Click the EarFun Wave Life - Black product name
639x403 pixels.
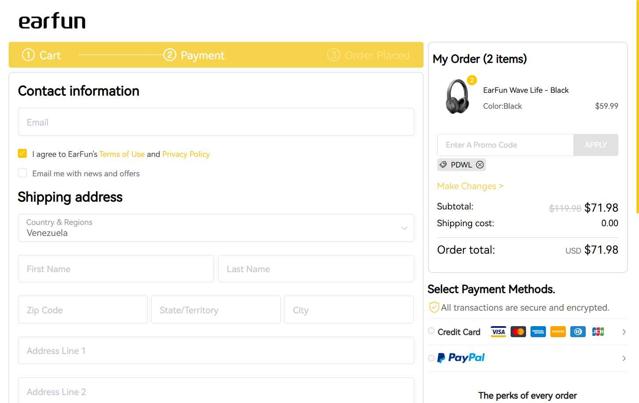[x=526, y=90]
